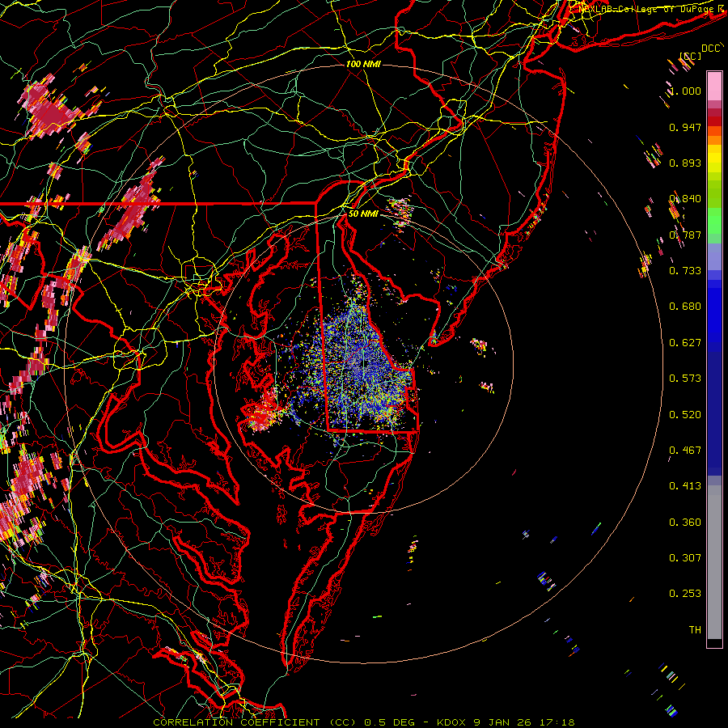This screenshot has height=728, width=728.
Task: Click the 0.680 scale value
Action: (685, 307)
